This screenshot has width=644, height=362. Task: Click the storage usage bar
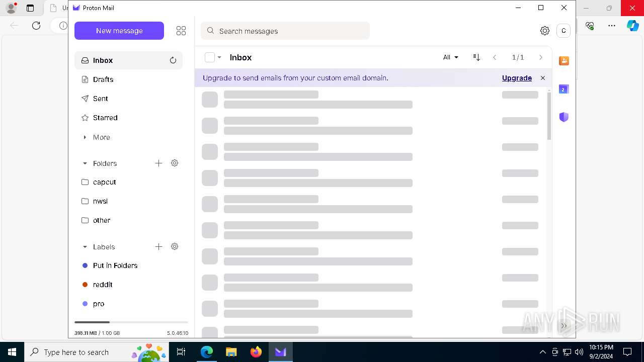pyautogui.click(x=131, y=322)
